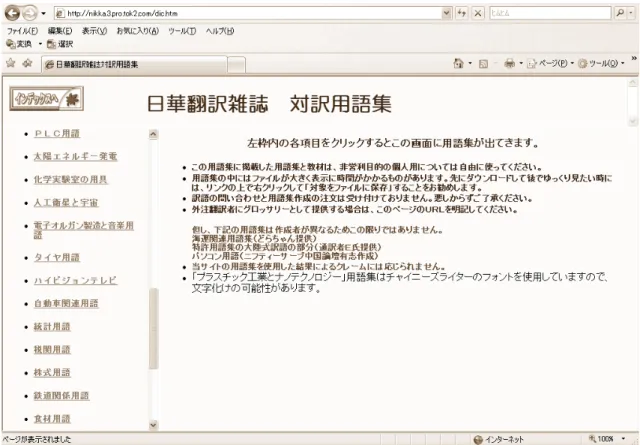Open the 食材用語 glossary link
Viewport: 640px width, 445px height.
click(52, 418)
